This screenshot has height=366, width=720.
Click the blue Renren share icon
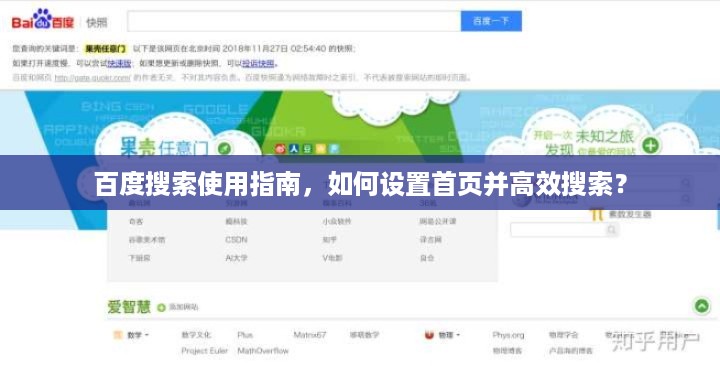tap(294, 149)
